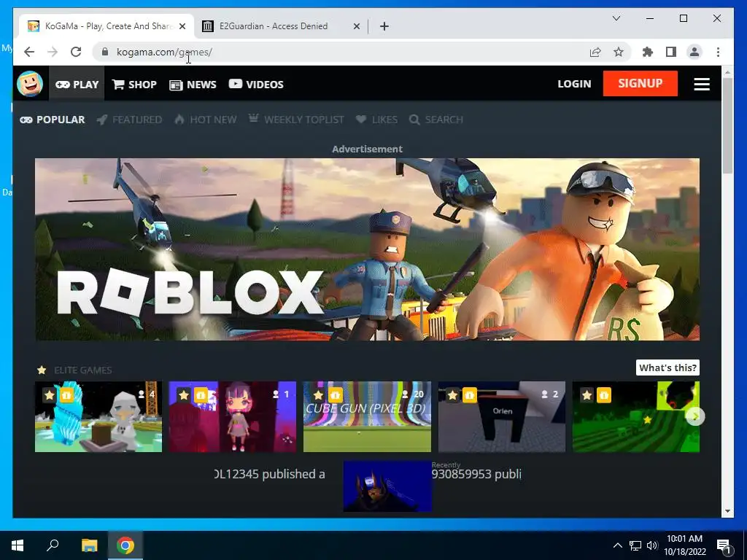Screen dimensions: 747x560
Task: Open the hamburger menu
Action: pyautogui.click(x=701, y=84)
